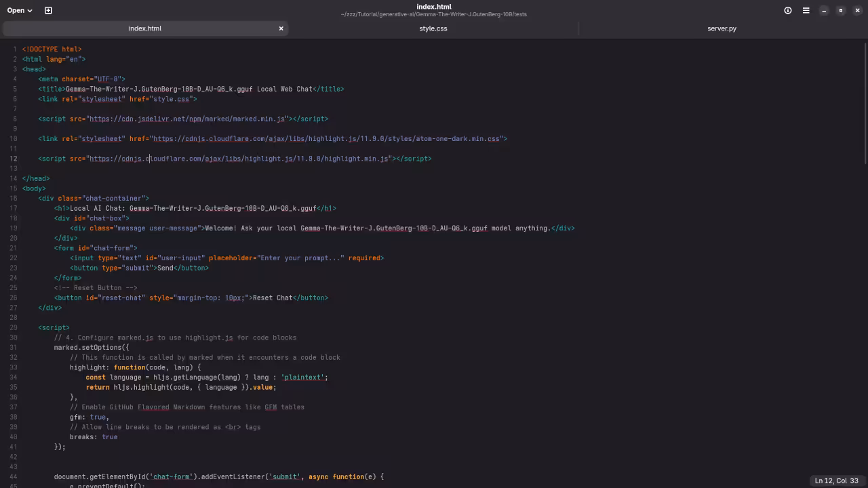Viewport: 868px width, 488px height.
Task: Select the index.html tab
Action: tap(144, 28)
